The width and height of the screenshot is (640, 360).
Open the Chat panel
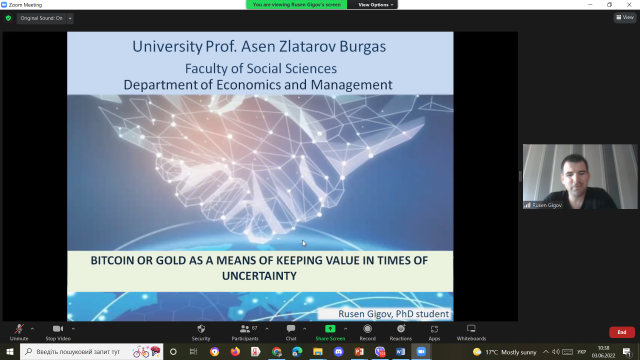click(x=291, y=333)
